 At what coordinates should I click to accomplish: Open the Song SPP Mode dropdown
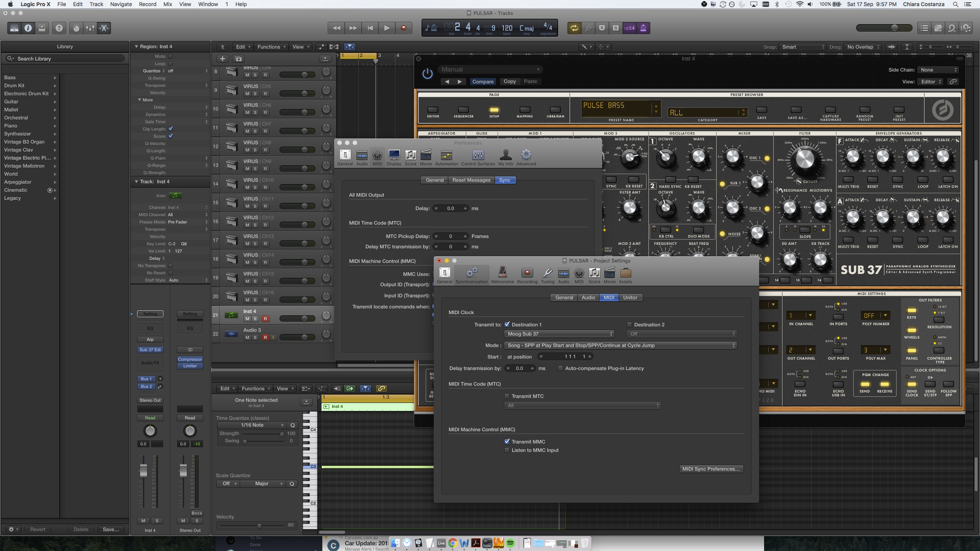coord(620,345)
